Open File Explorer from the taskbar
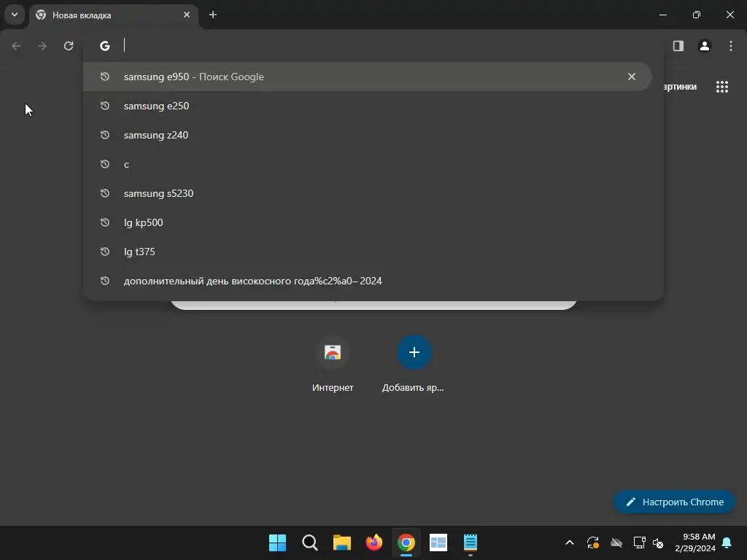 [342, 542]
